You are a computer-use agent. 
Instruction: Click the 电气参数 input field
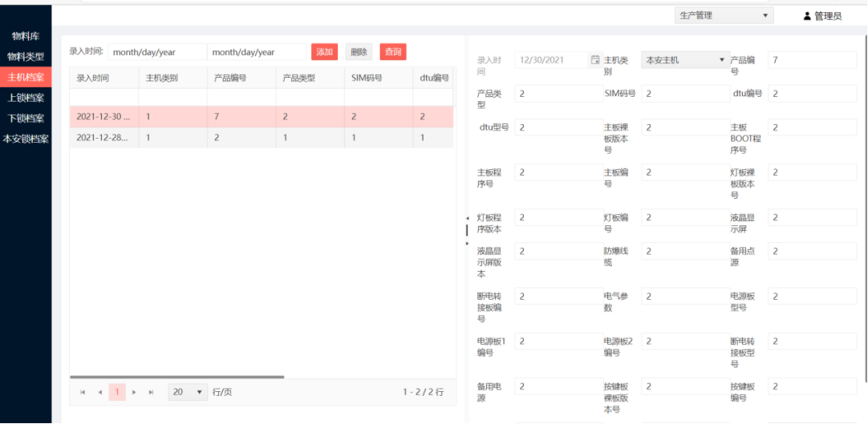[x=685, y=297]
